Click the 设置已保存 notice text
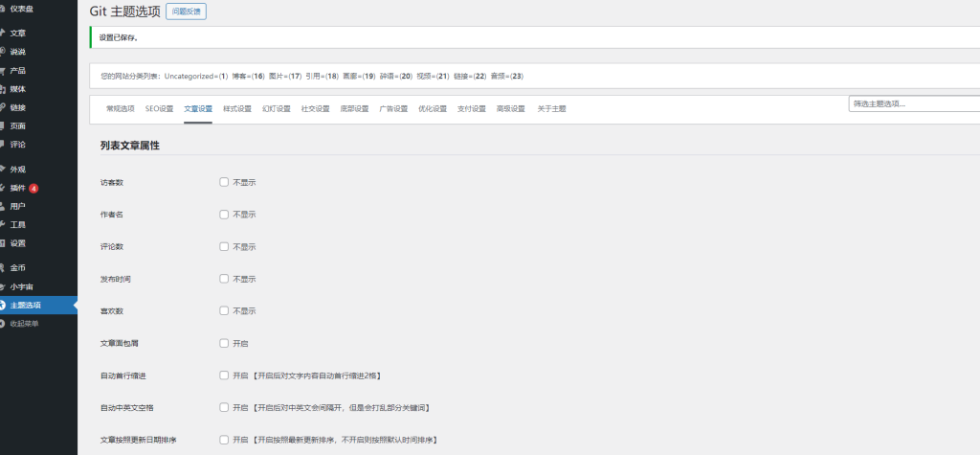Viewport: 980px width, 455px height. (119, 37)
